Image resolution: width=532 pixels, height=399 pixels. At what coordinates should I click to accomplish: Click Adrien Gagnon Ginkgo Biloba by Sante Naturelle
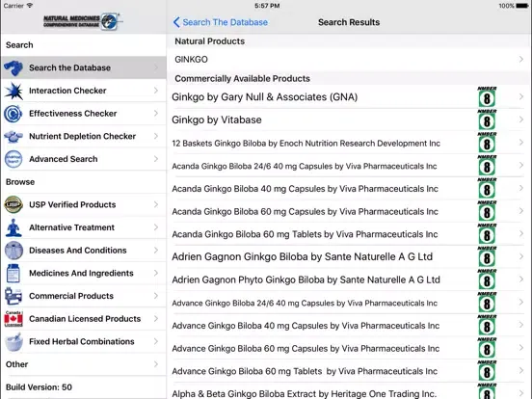click(303, 256)
